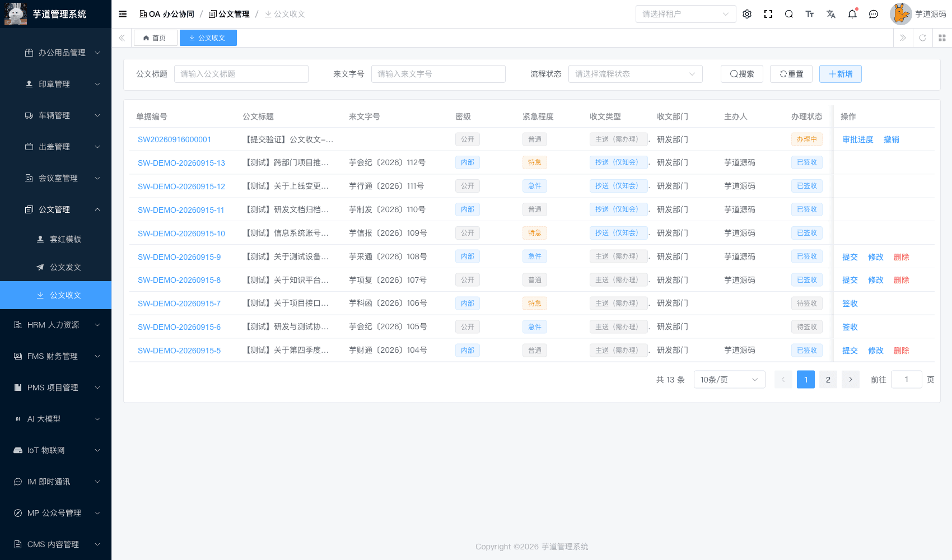Open the settings gear icon

pos(747,14)
